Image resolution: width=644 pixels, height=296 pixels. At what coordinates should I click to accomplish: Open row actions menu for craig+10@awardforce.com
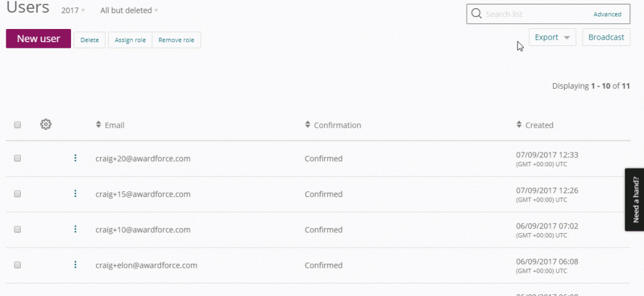75,229
